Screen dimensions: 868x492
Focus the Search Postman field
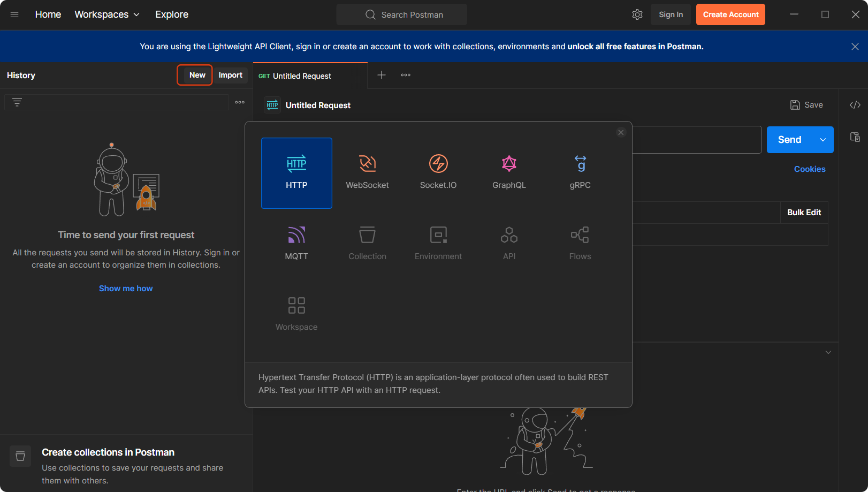402,14
